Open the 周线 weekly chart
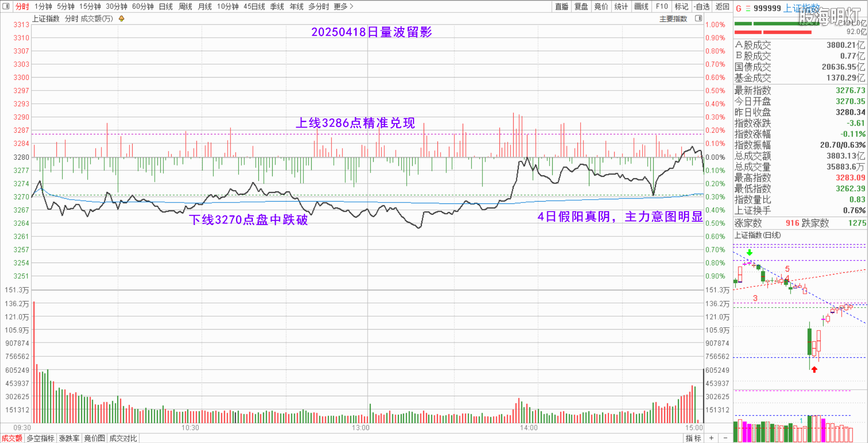This screenshot has height=443, width=868. point(185,6)
